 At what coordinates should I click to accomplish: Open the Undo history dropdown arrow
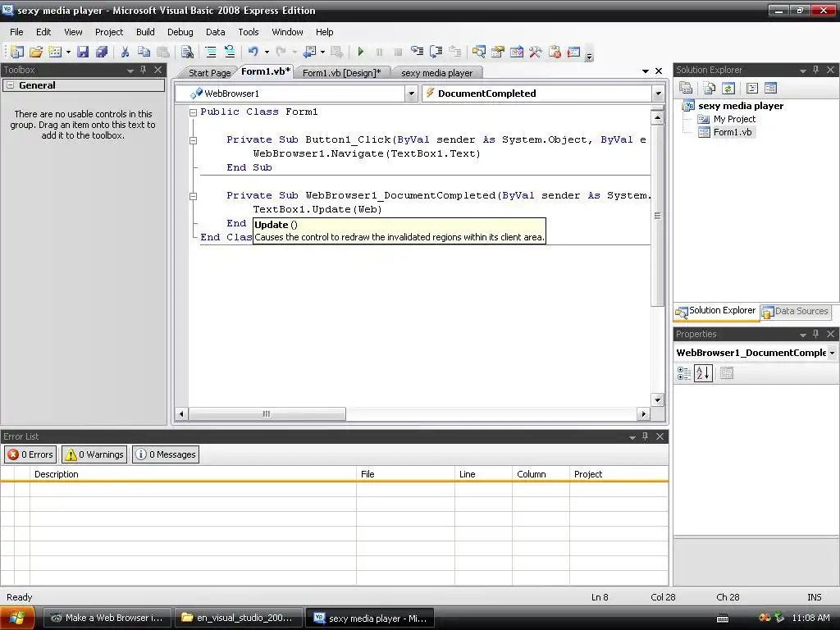pyautogui.click(x=267, y=52)
